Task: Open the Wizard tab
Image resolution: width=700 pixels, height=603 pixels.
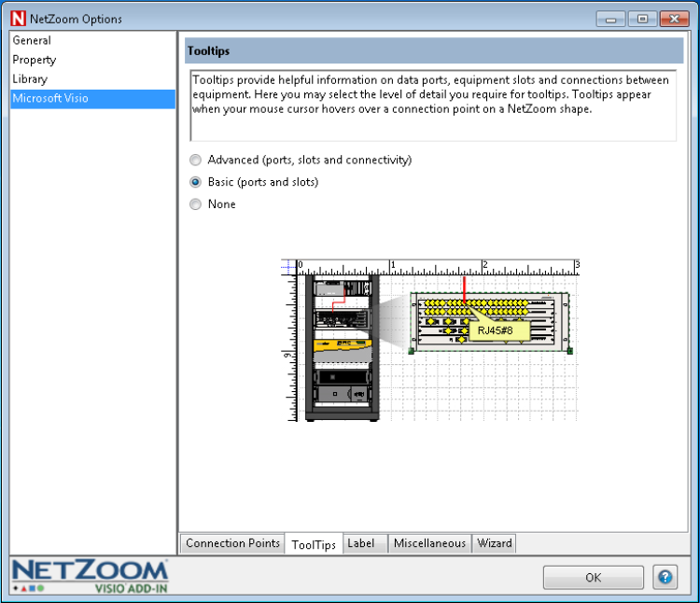Action: (x=494, y=543)
